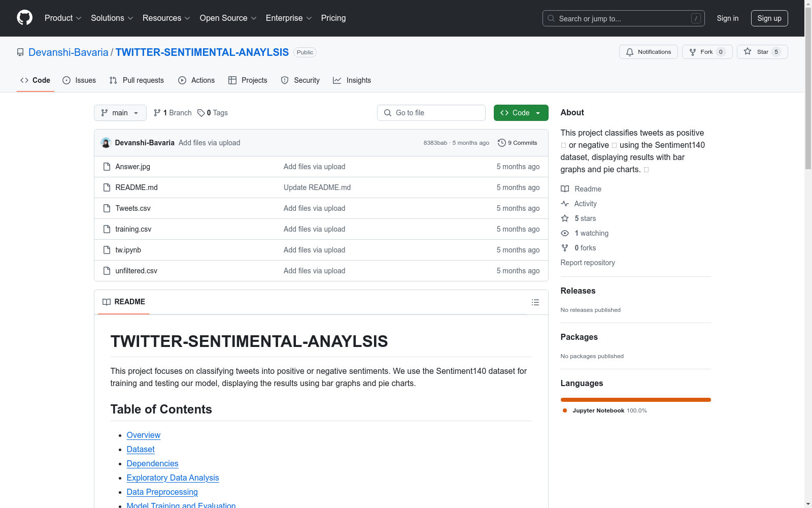Open the Overview table of contents link
This screenshot has height=508, width=812.
pyautogui.click(x=144, y=435)
